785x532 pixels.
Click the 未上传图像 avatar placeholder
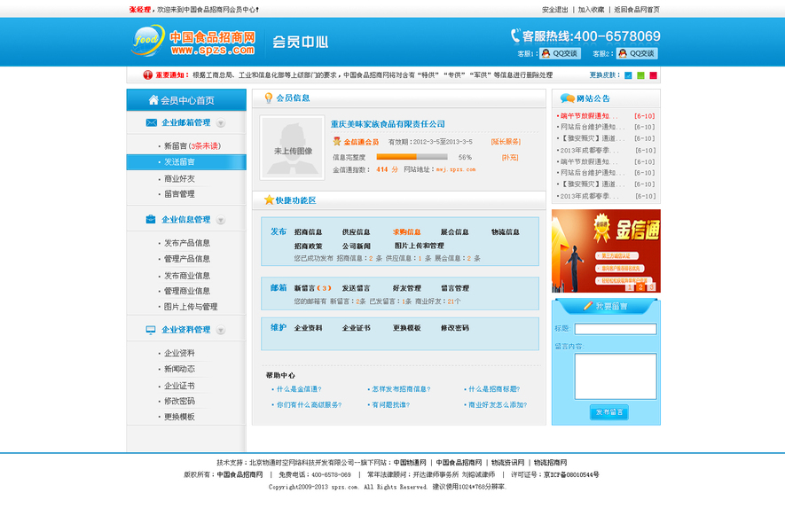(293, 148)
